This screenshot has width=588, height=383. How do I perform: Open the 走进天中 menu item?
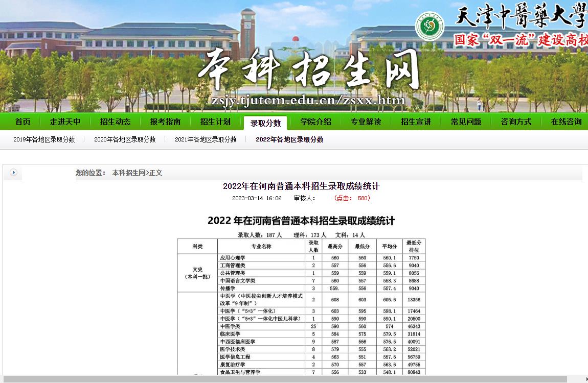point(65,122)
